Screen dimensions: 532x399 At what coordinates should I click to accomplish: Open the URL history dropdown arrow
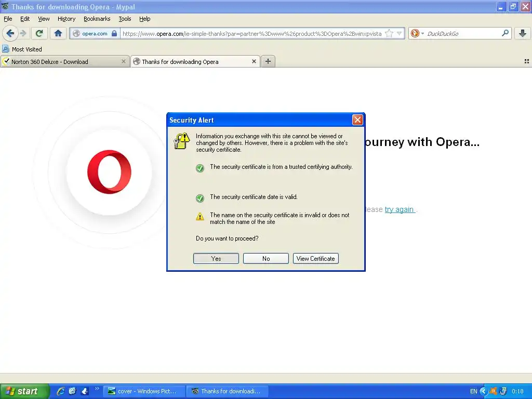pyautogui.click(x=400, y=33)
